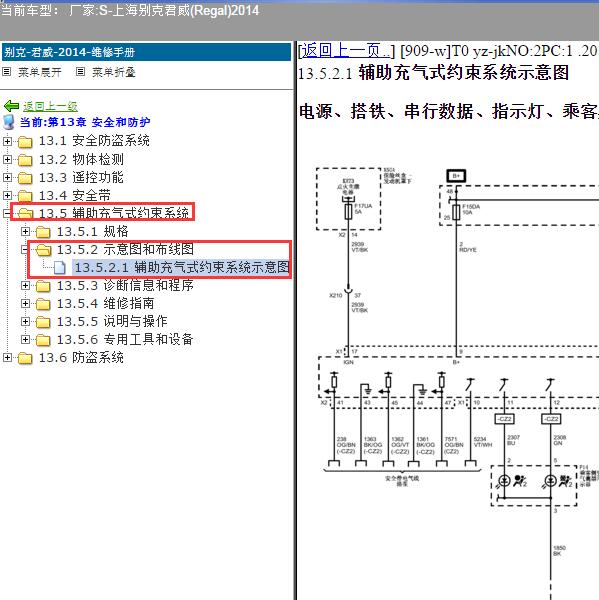Click the F15DA 10A fuse in diagram
Viewport: 599px width, 600px height.
[456, 211]
